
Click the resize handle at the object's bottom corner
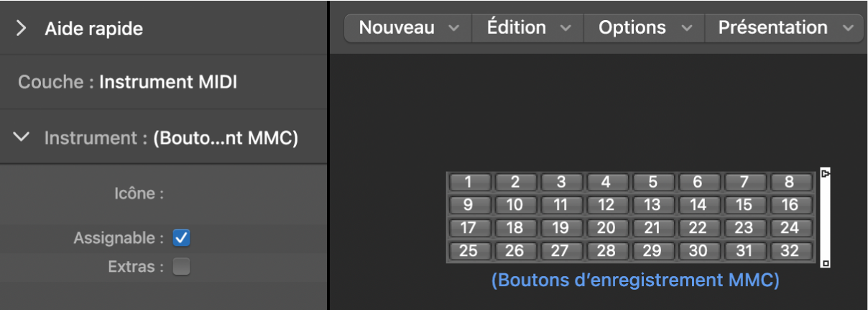tap(826, 264)
